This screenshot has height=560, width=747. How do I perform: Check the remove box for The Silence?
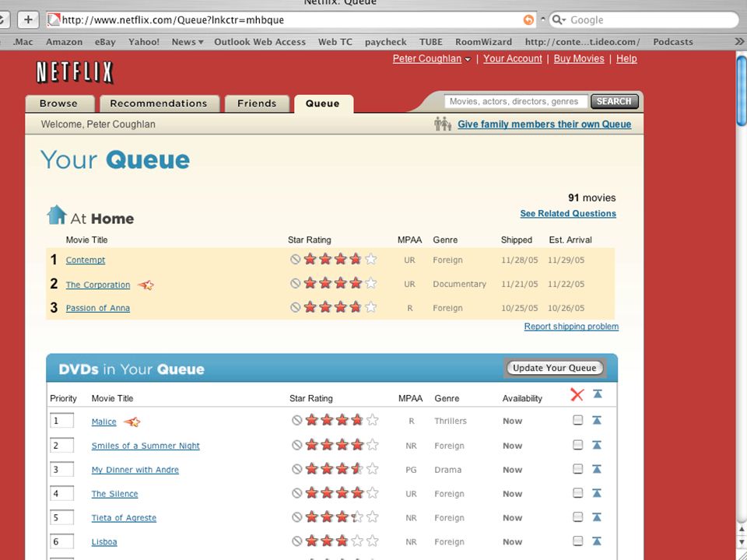coord(578,493)
